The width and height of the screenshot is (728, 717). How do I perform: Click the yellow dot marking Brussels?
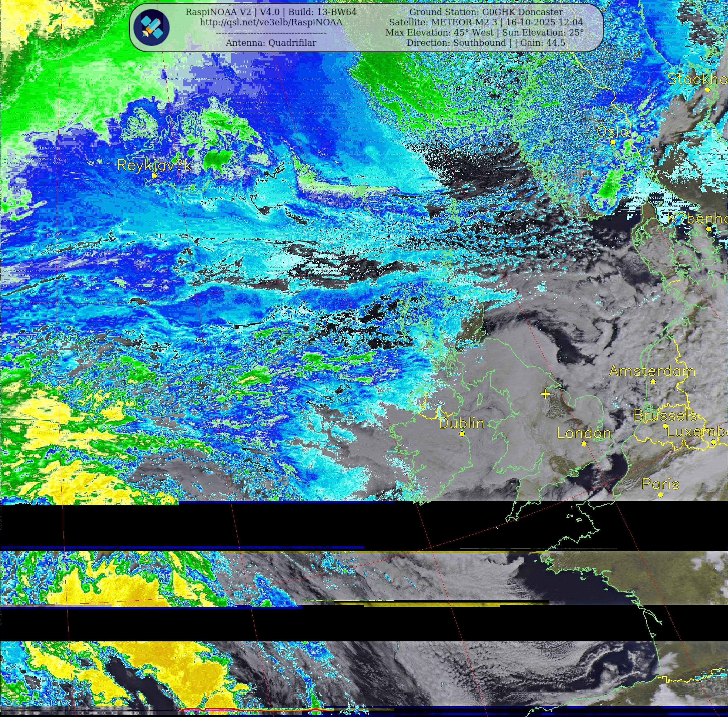click(665, 426)
